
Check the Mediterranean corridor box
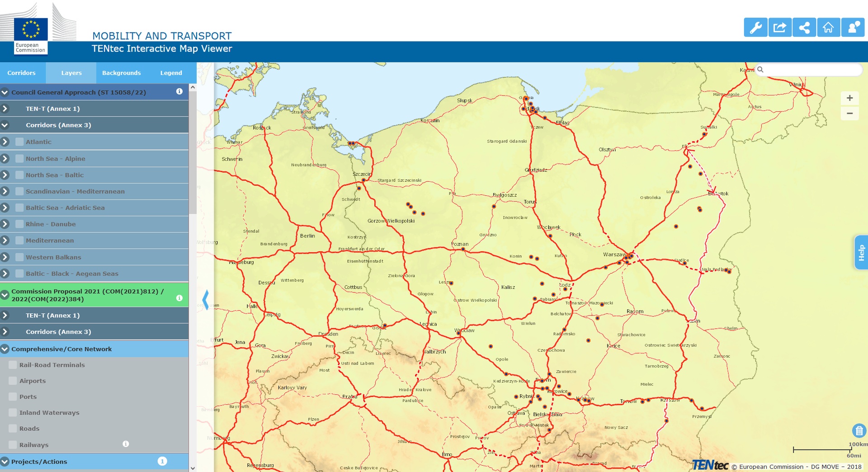pyautogui.click(x=19, y=240)
